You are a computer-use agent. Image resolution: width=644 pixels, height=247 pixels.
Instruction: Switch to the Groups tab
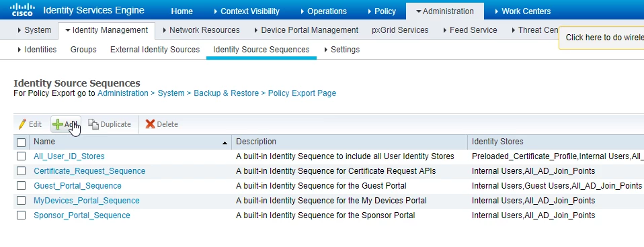[83, 49]
